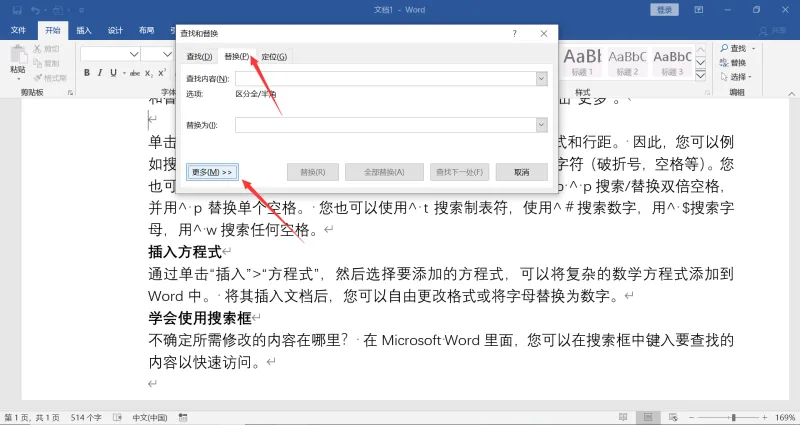The image size is (800, 425).
Task: Select the Layout (布局) ribbon tab
Action: 146,30
